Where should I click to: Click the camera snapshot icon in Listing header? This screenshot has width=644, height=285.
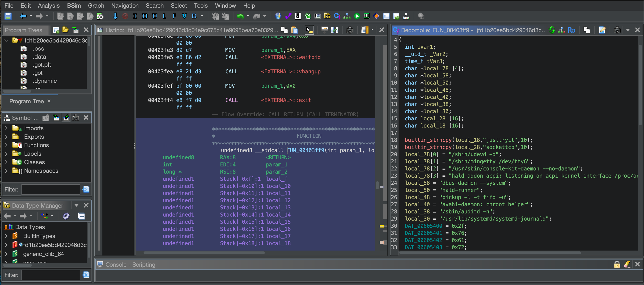coord(350,30)
